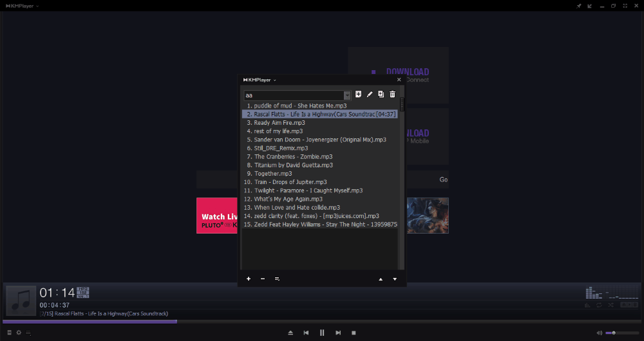The image size is (644, 341).
Task: Adjust the volume slider
Action: tap(622, 333)
